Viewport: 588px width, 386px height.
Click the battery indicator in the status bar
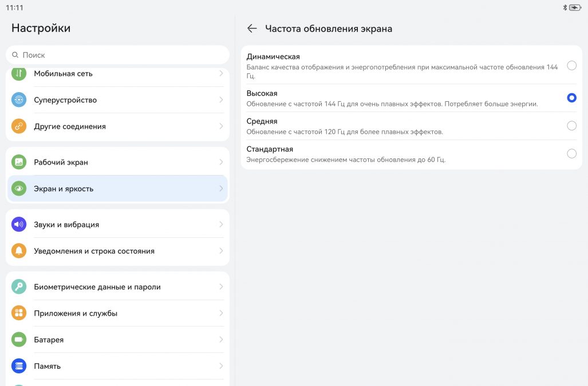point(575,7)
